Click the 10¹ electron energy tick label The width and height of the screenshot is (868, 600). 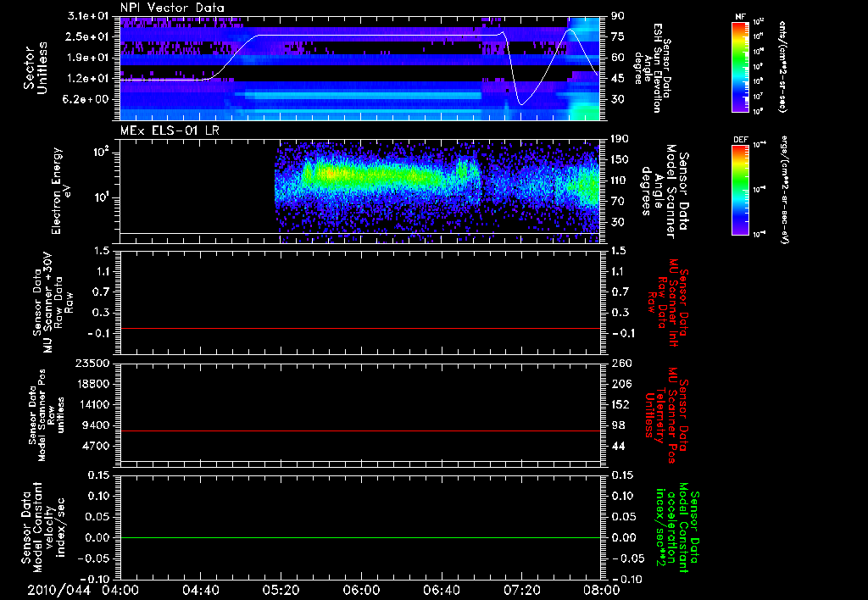click(x=103, y=197)
